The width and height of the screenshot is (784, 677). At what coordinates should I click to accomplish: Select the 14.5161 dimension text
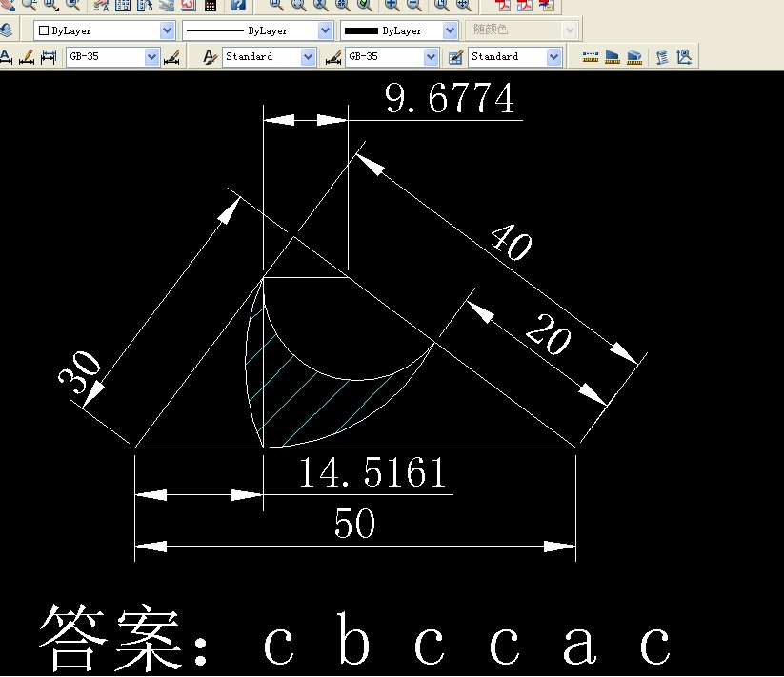pyautogui.click(x=372, y=472)
